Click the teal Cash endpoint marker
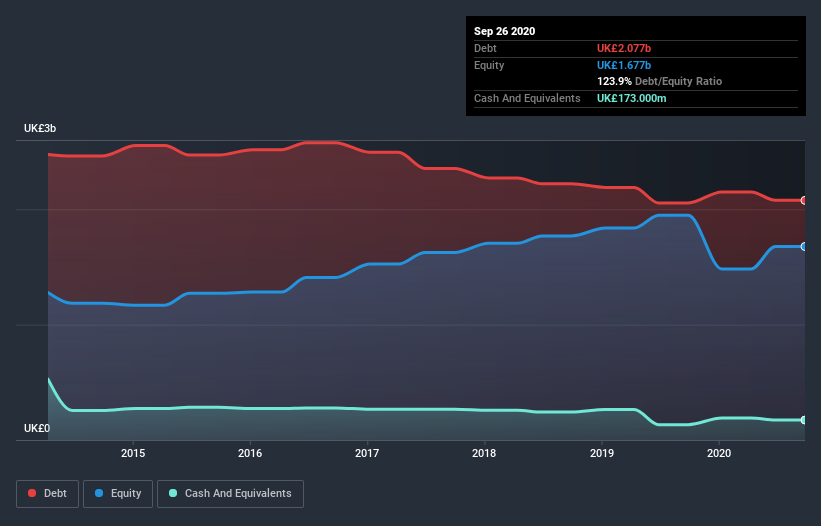Viewport: 821px width, 526px height. 804,420
